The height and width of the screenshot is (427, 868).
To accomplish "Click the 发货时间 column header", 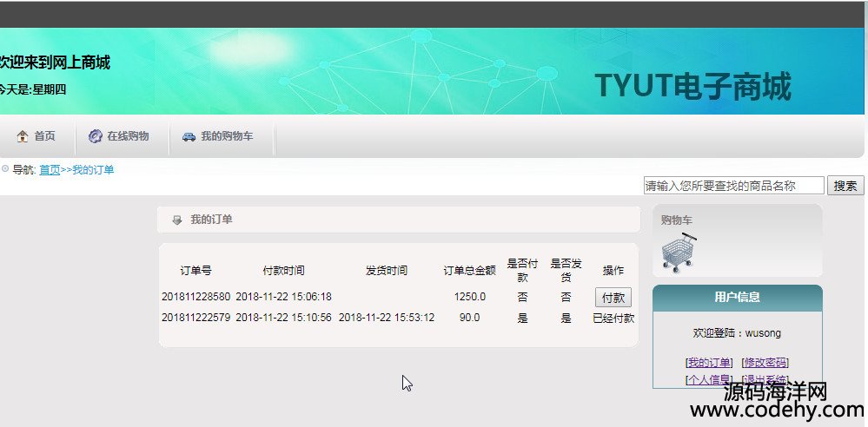I will (387, 271).
